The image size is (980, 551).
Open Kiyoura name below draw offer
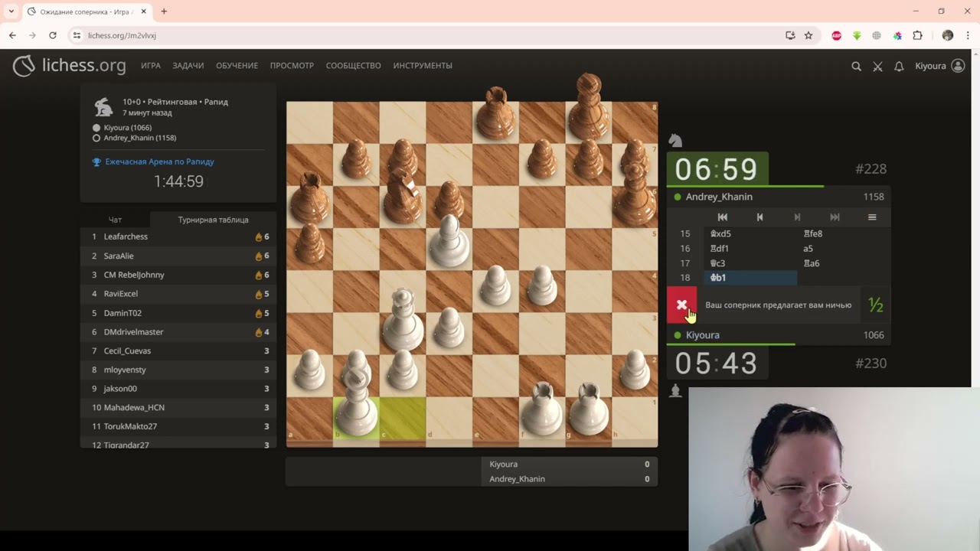click(x=703, y=335)
